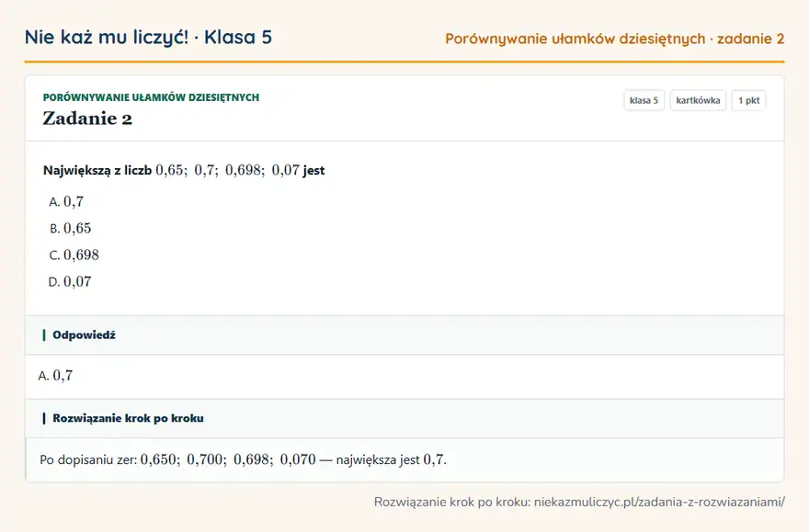Open the niekazmuliczyc.pl footer link
809x532 pixels.
click(659, 502)
